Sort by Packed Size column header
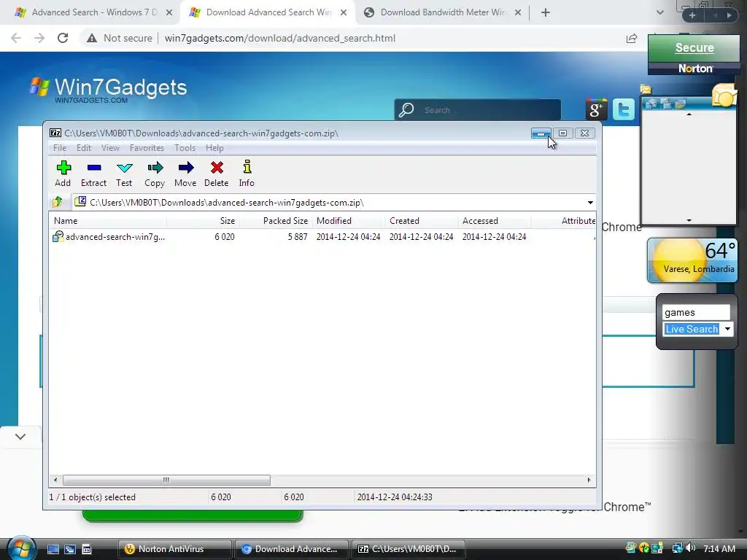747x560 pixels. [275, 220]
